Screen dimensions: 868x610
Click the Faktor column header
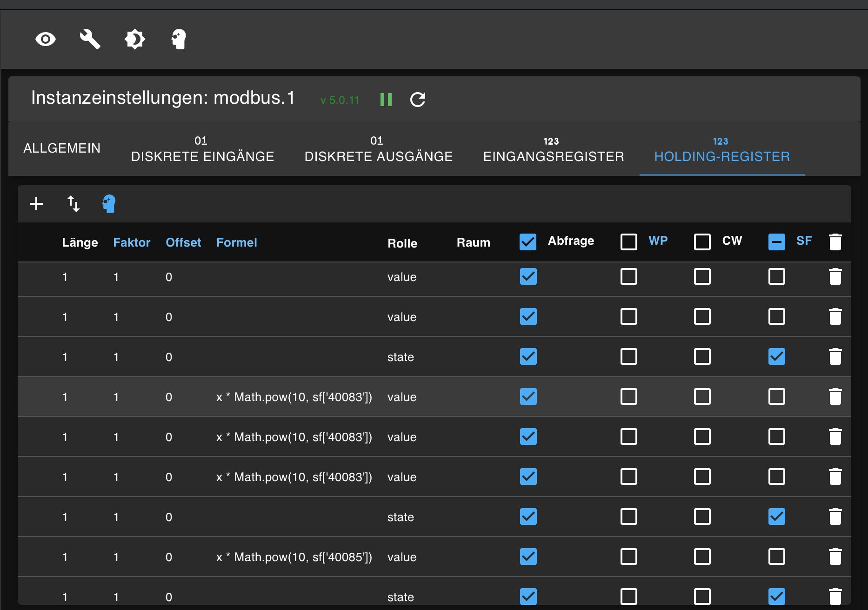[132, 242]
